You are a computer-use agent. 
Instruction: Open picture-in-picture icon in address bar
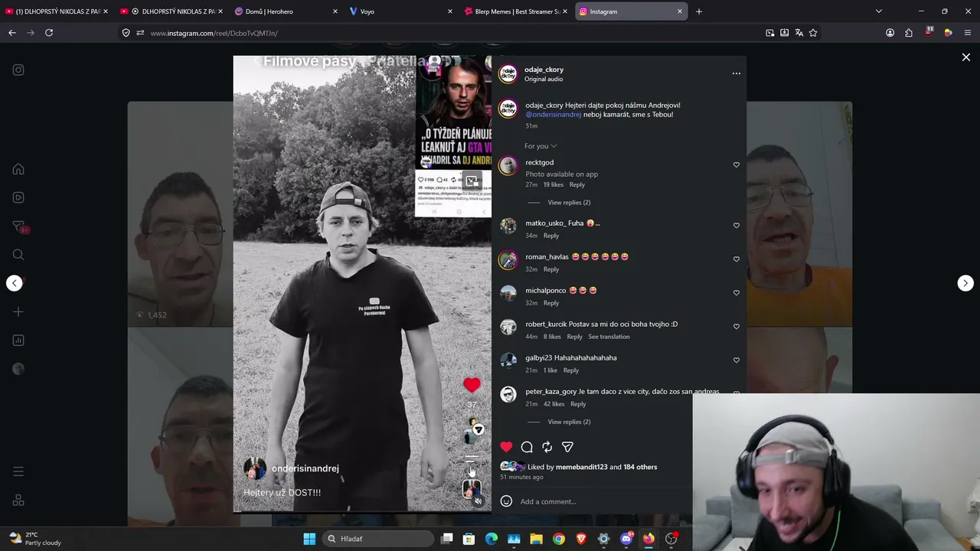770,33
